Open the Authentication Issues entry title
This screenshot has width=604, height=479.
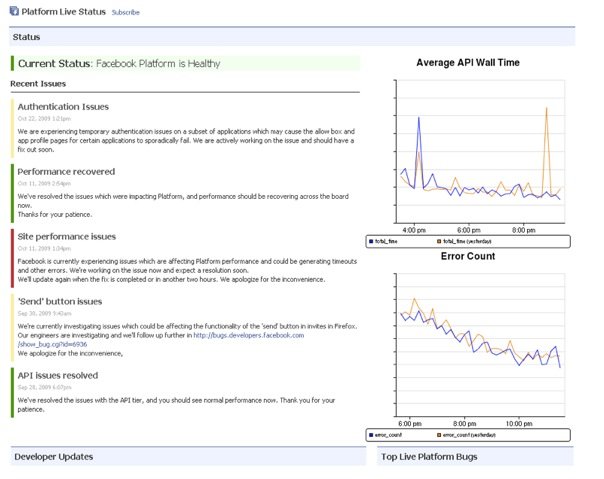[63, 107]
